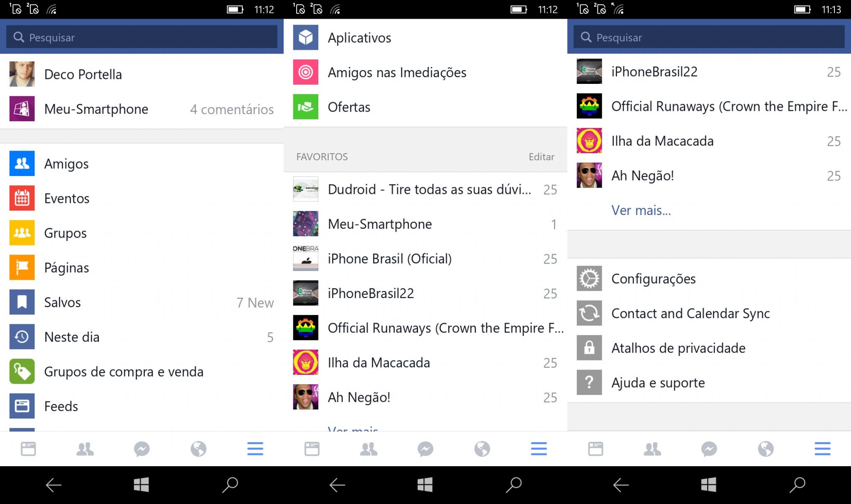
Task: Open Deco Portella profile photo
Action: [22, 74]
